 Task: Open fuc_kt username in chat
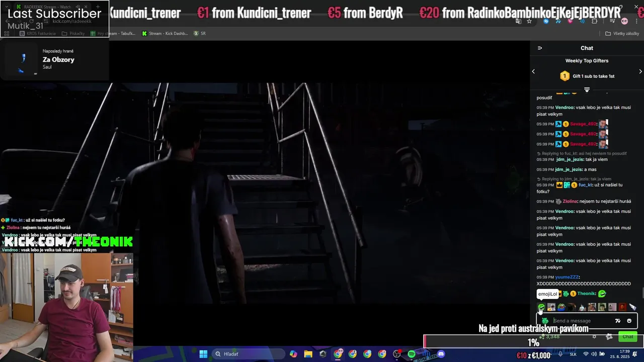[x=585, y=185]
